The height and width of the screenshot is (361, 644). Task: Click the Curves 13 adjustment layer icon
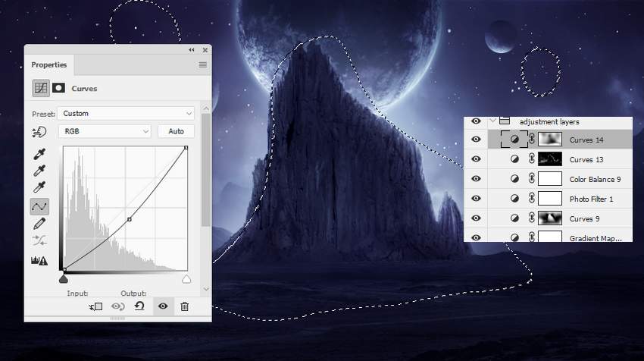[514, 159]
